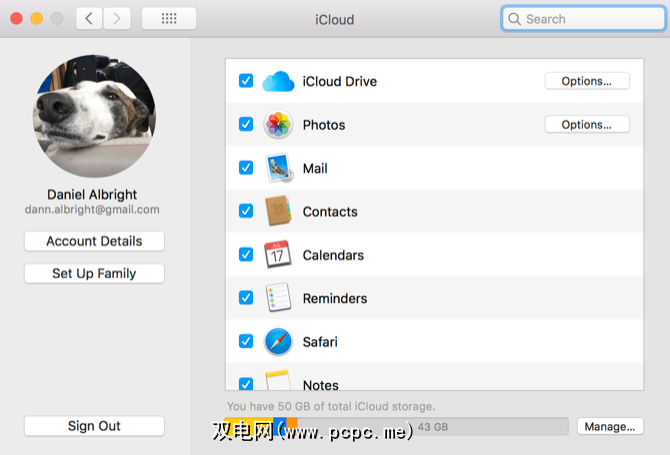The height and width of the screenshot is (455, 670).
Task: Click the Notes notepad icon
Action: pyautogui.click(x=278, y=380)
